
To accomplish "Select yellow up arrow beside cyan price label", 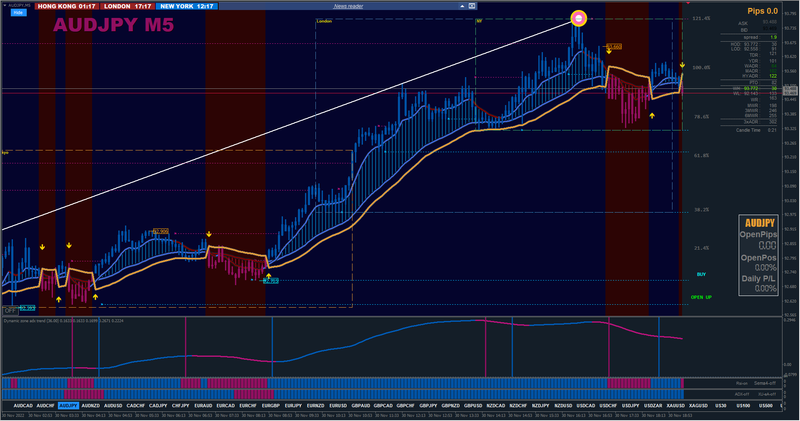I will [268, 276].
